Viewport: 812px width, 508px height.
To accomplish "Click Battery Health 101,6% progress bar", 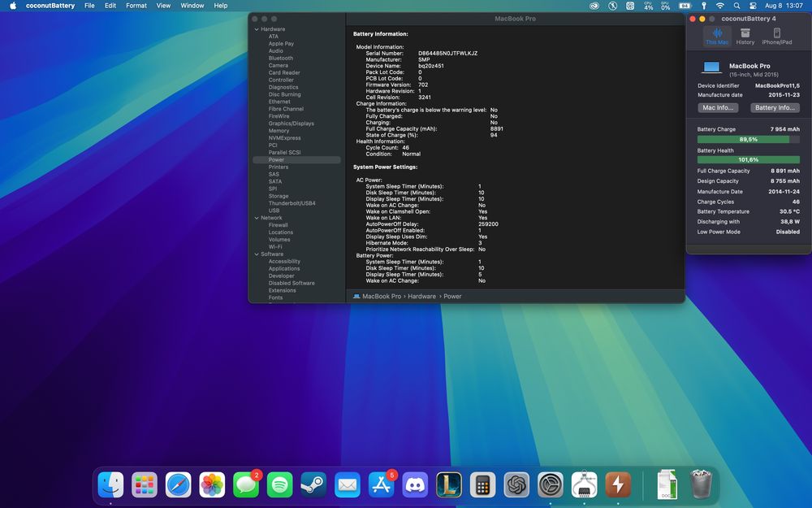I will (749, 159).
